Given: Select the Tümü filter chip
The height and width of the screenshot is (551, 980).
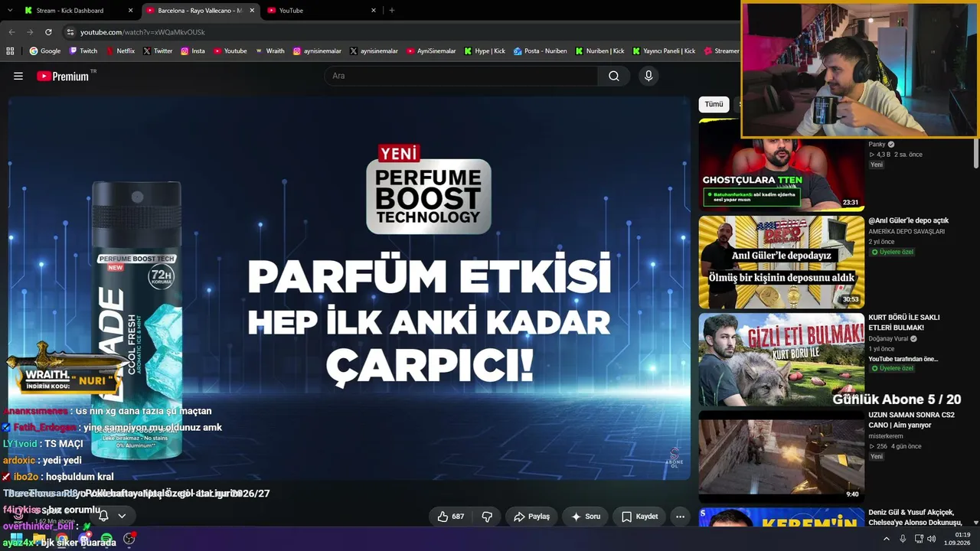Looking at the screenshot, I should [714, 104].
